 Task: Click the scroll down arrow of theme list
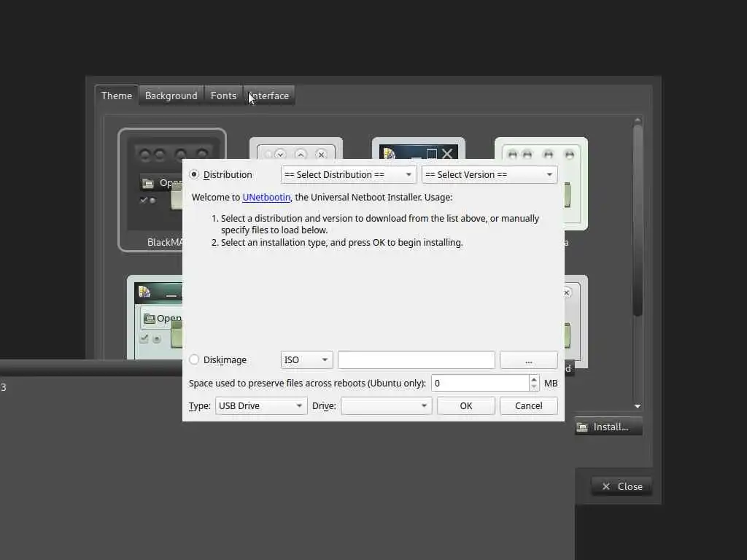638,406
